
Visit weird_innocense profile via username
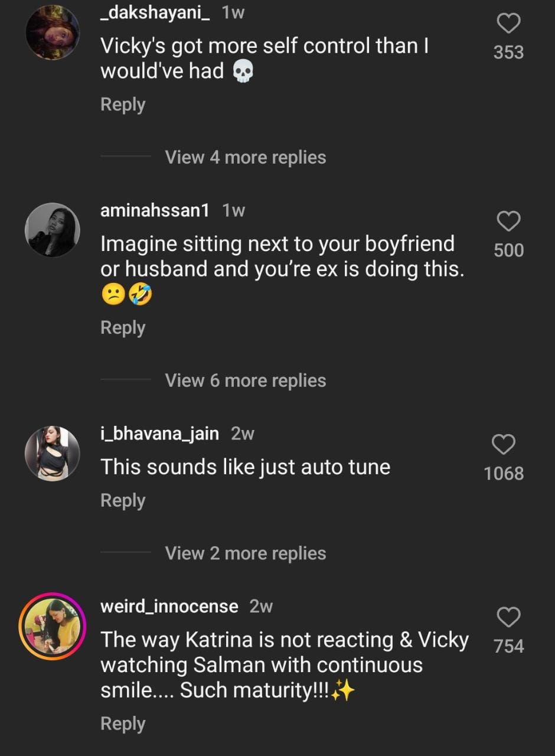coord(169,606)
